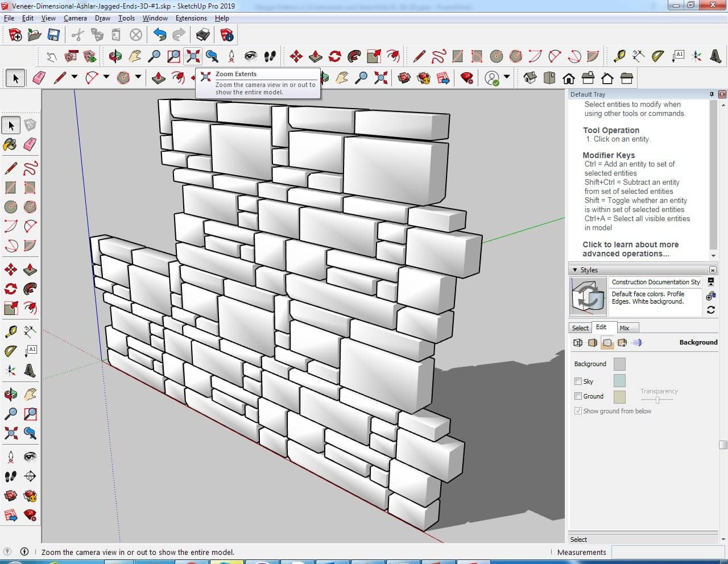Open the user account sign-in dropdown arrow
The width and height of the screenshot is (728, 564).
click(x=507, y=77)
